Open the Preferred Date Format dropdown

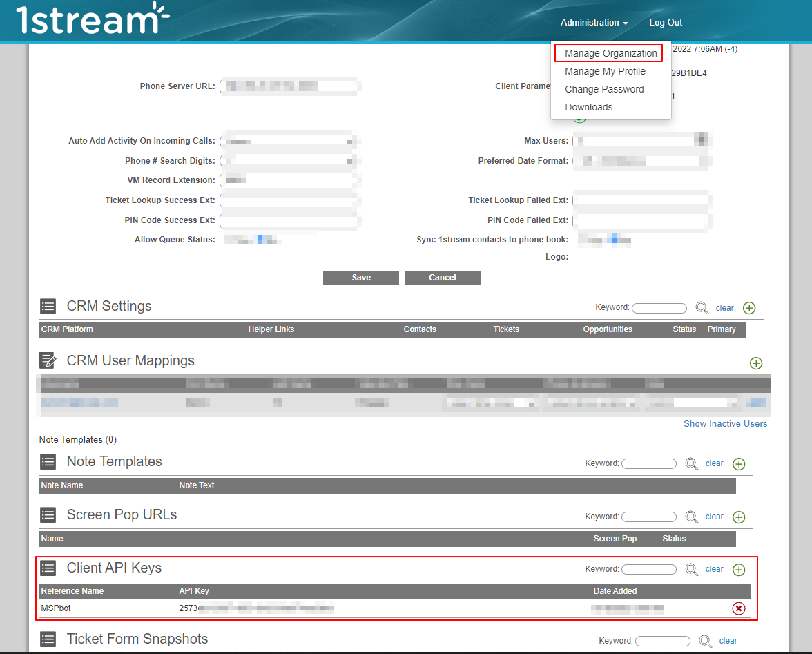click(x=642, y=160)
